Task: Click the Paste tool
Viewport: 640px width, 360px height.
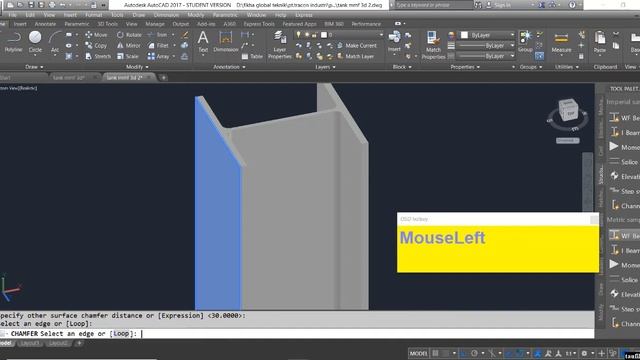Action: pyautogui.click(x=600, y=42)
